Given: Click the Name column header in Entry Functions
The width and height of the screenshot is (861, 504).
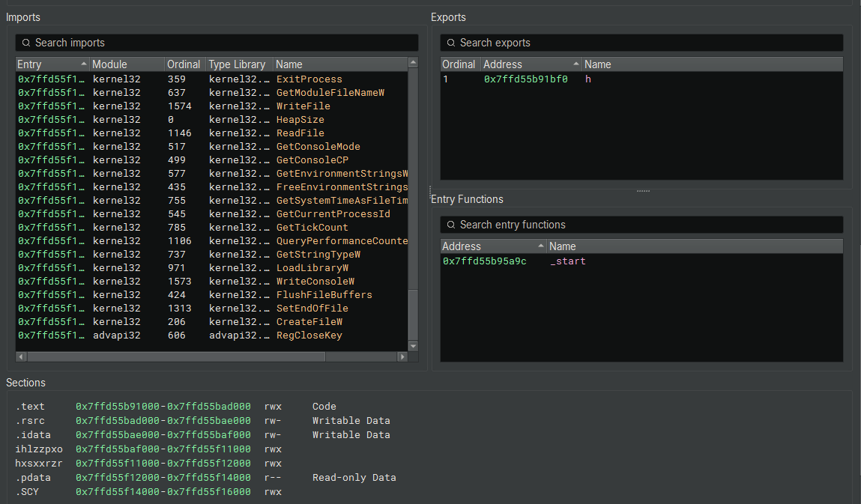Looking at the screenshot, I should coord(562,246).
